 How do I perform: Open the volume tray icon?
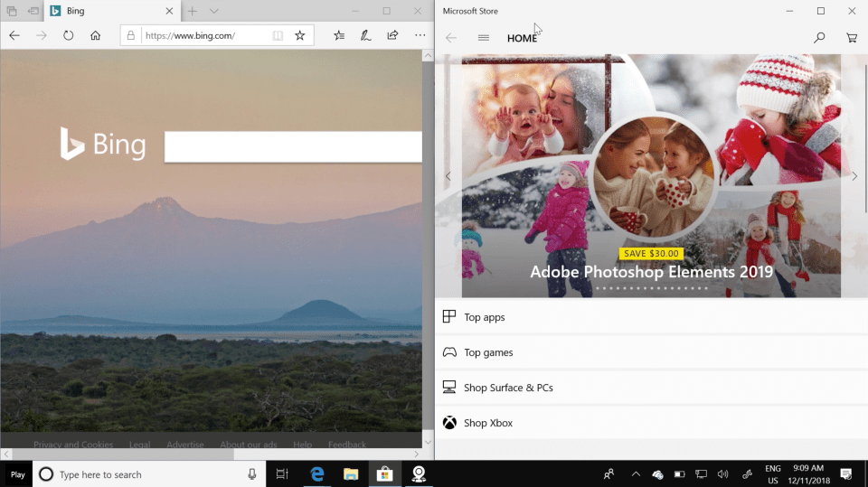[722, 474]
